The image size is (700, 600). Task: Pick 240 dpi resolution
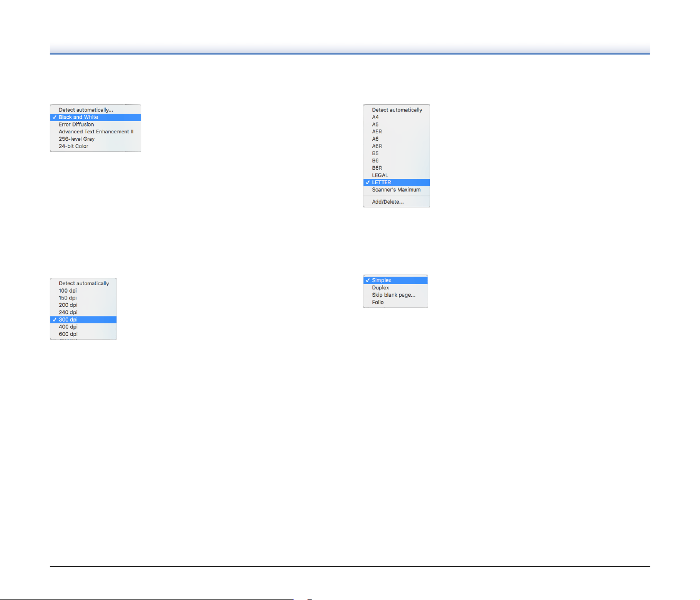[x=83, y=312]
